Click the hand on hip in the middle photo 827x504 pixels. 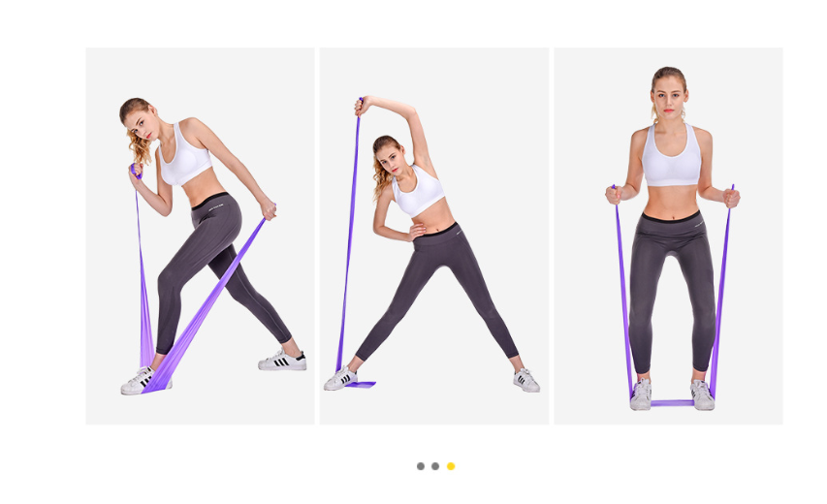(417, 232)
